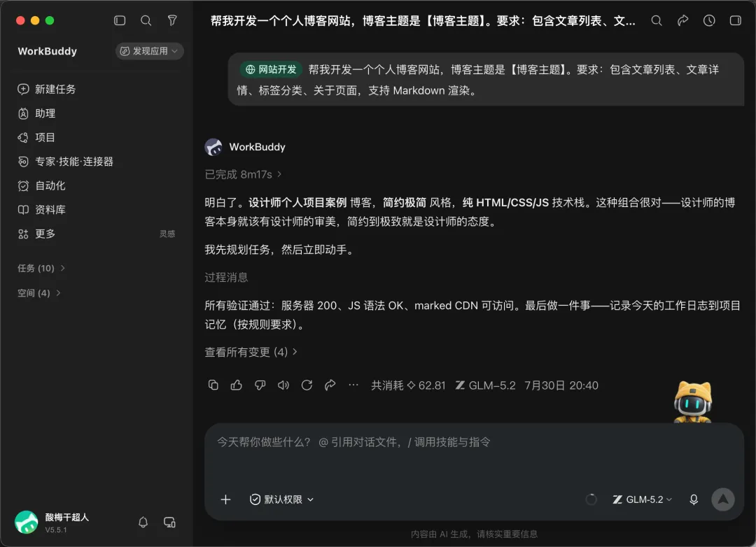Click the WorkBuddy avatar icon
The width and height of the screenshot is (756, 547).
(x=213, y=147)
